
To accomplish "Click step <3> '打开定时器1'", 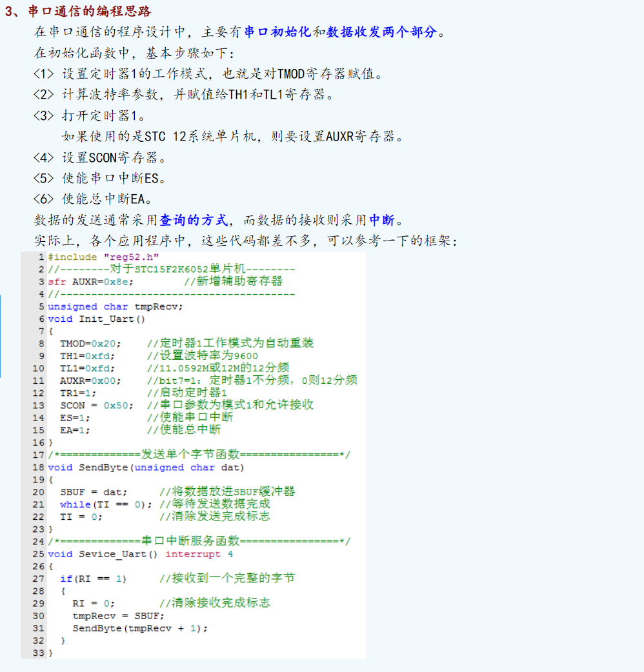I will point(89,115).
